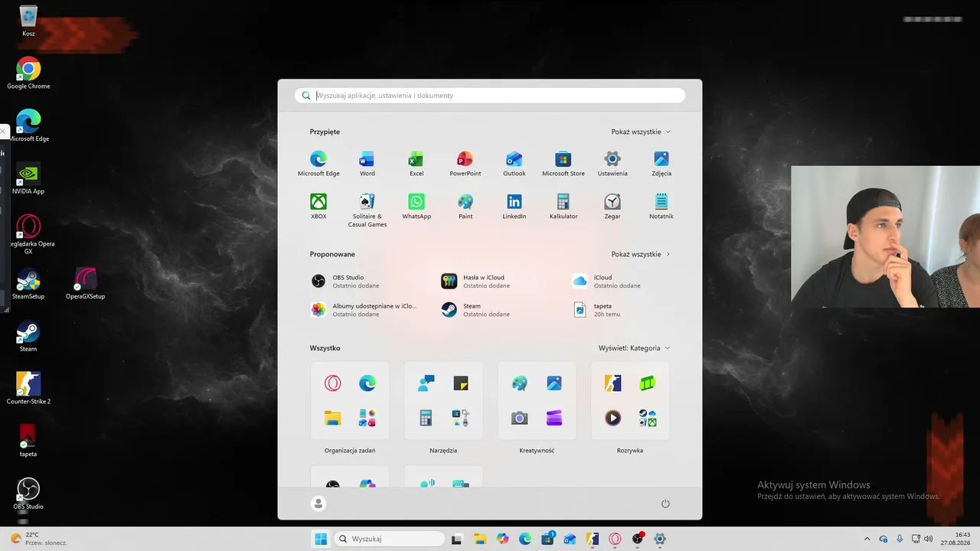The height and width of the screenshot is (551, 980).
Task: Open the weather widget showing 22°C
Action: click(38, 539)
